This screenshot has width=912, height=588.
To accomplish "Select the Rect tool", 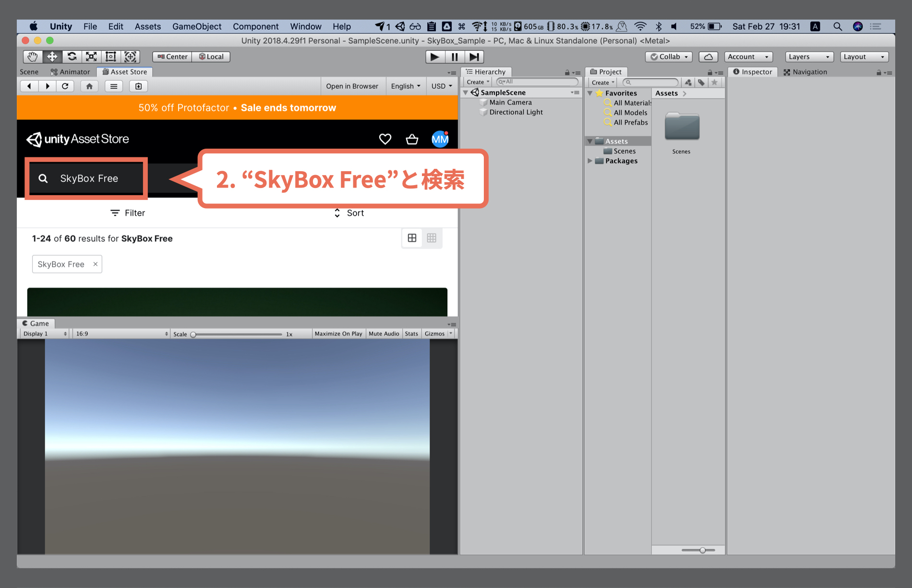I will [111, 57].
